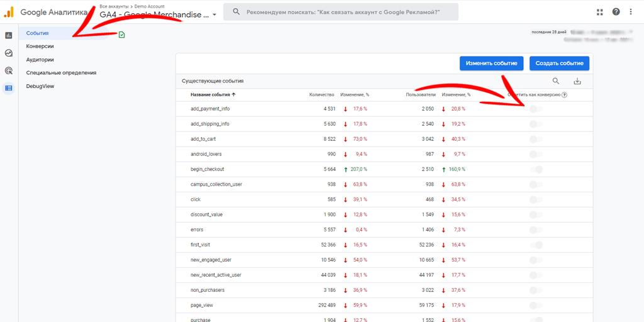Select 'DebugView' in the sidebar
The width and height of the screenshot is (644, 322).
coord(40,86)
